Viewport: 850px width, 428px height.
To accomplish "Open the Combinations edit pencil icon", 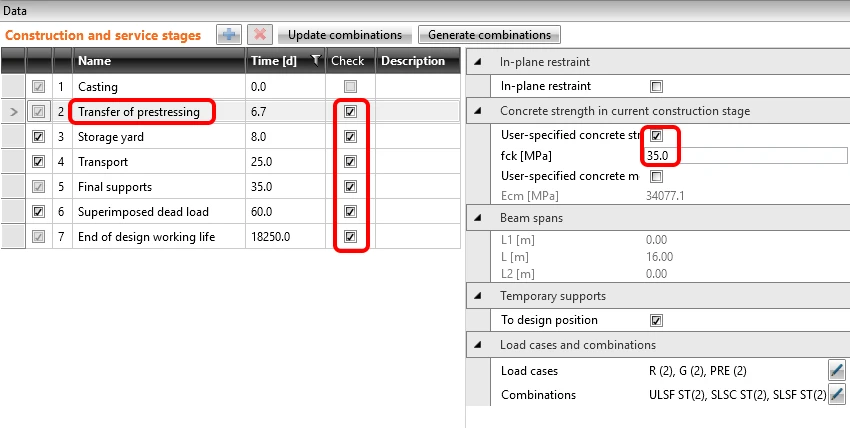I will 837,394.
